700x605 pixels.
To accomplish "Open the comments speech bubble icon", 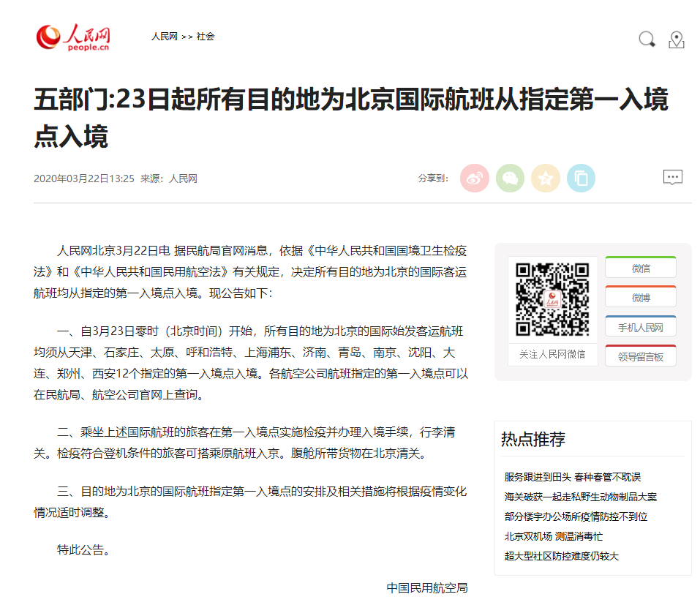I will tap(673, 177).
